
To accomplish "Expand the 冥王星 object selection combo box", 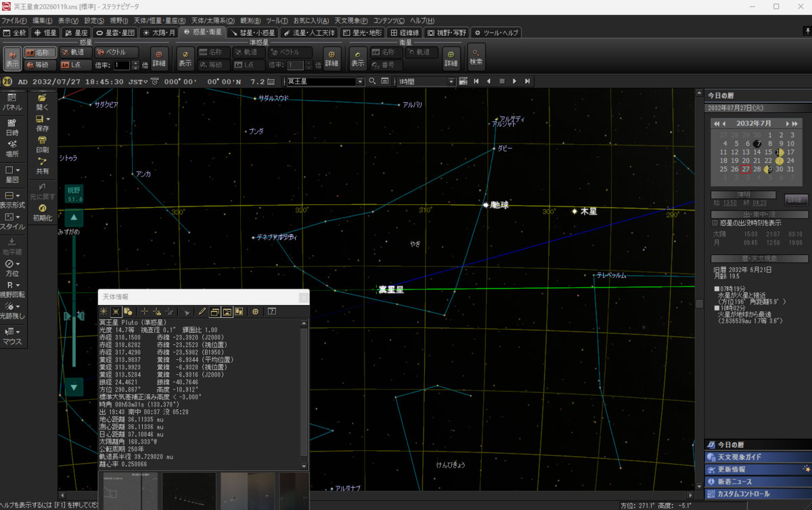I will (360, 81).
